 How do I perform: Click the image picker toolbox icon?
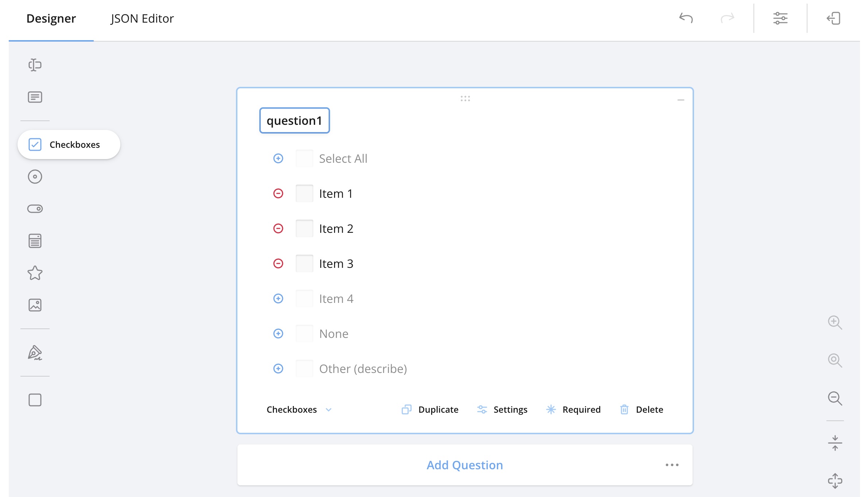35,305
